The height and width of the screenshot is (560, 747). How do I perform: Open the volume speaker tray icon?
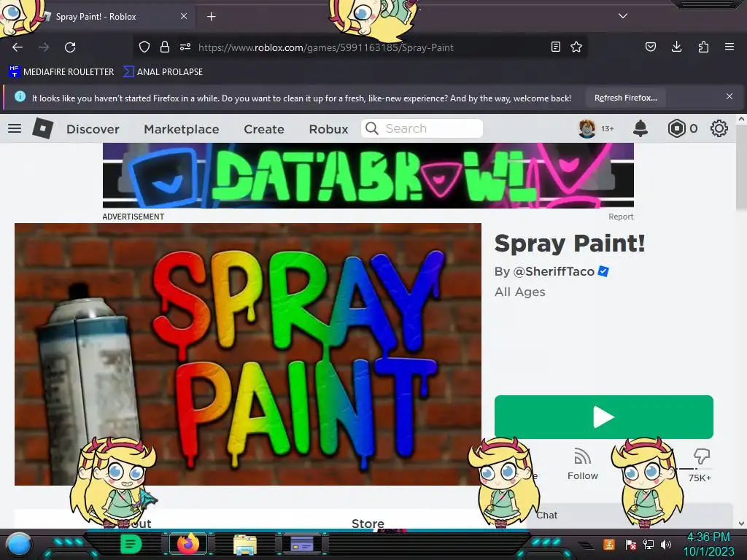point(666,544)
